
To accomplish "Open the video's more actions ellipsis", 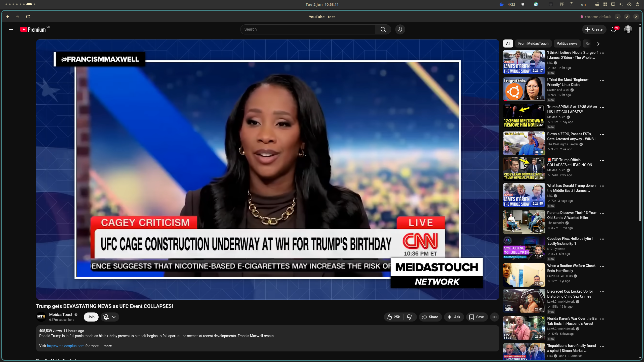I will pos(494,317).
